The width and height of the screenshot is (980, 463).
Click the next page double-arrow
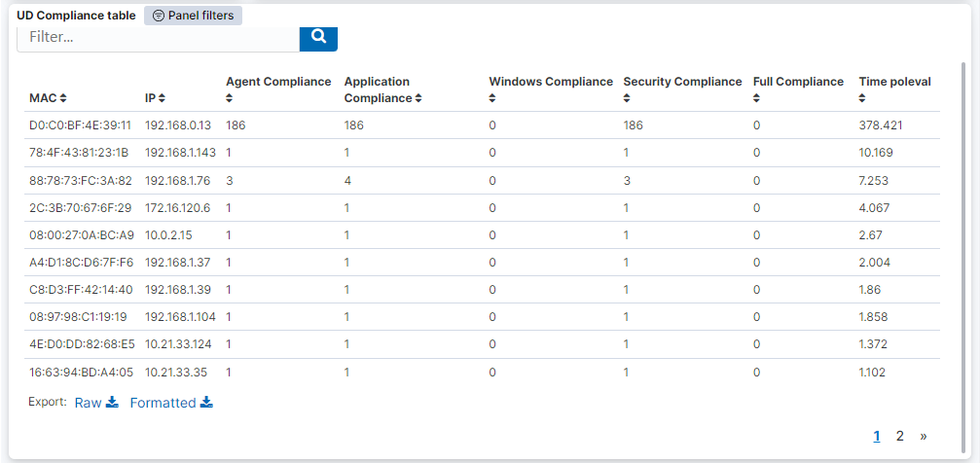click(924, 436)
